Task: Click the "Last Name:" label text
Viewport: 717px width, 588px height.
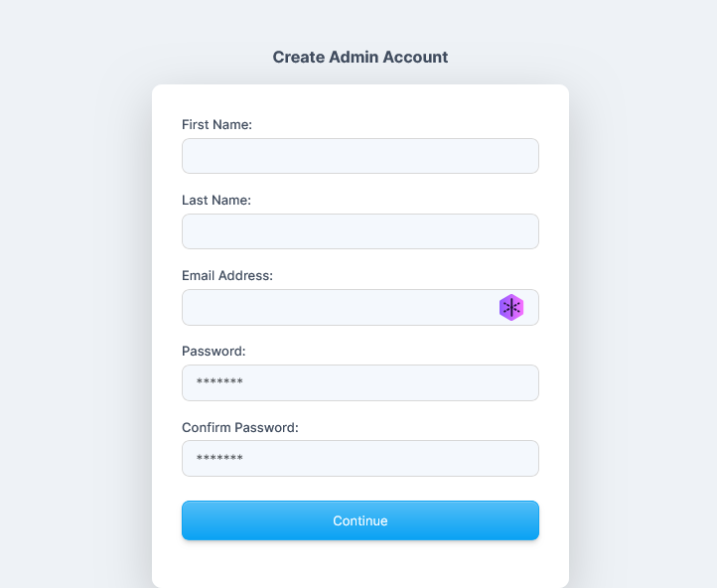Action: click(216, 200)
